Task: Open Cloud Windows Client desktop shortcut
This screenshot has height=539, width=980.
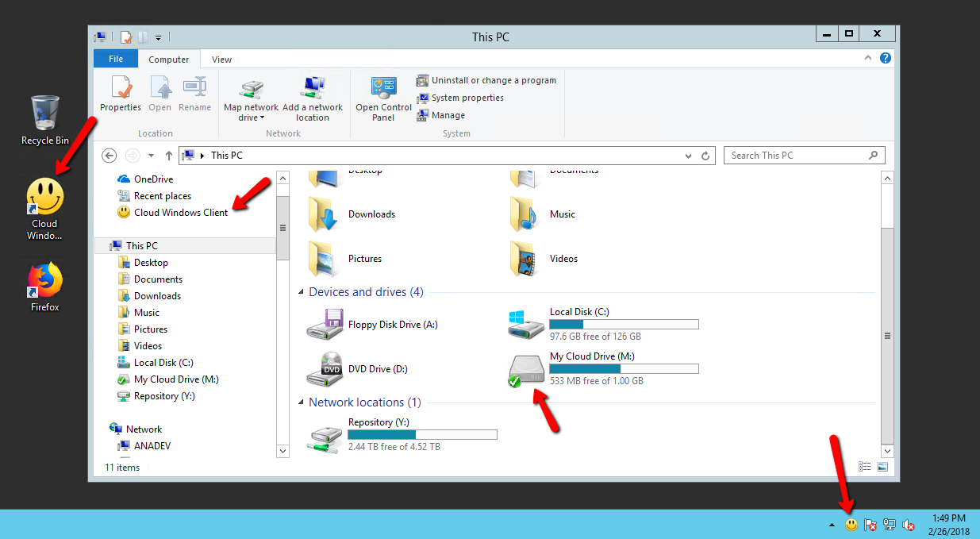Action: pyautogui.click(x=45, y=198)
